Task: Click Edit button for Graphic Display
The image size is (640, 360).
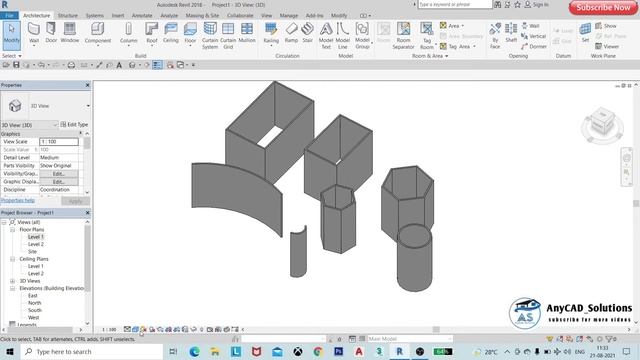Action: click(x=59, y=182)
